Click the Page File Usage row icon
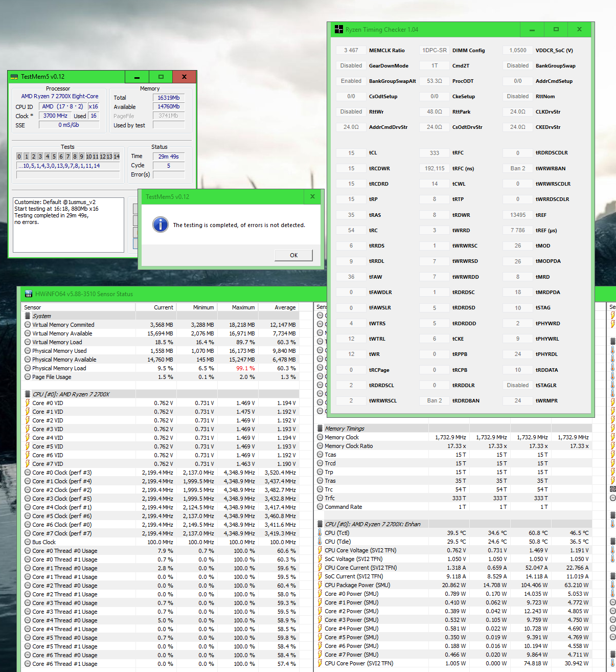 tap(28, 377)
